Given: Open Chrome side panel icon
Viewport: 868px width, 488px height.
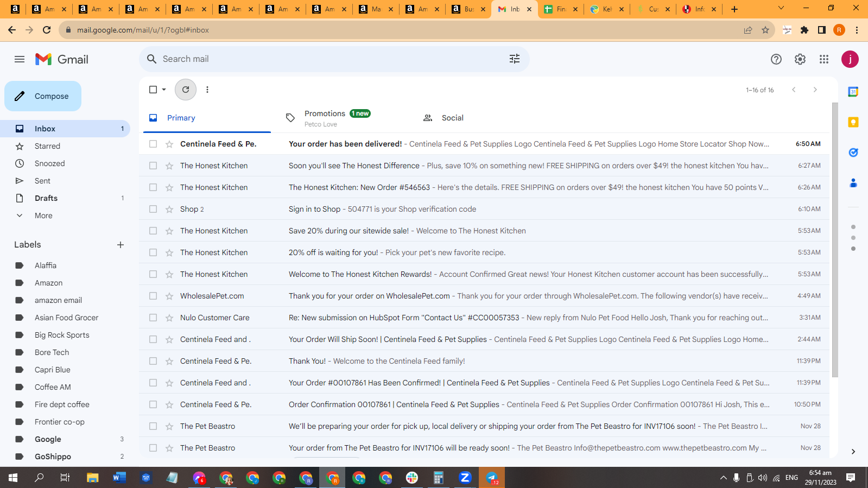Looking at the screenshot, I should tap(822, 30).
